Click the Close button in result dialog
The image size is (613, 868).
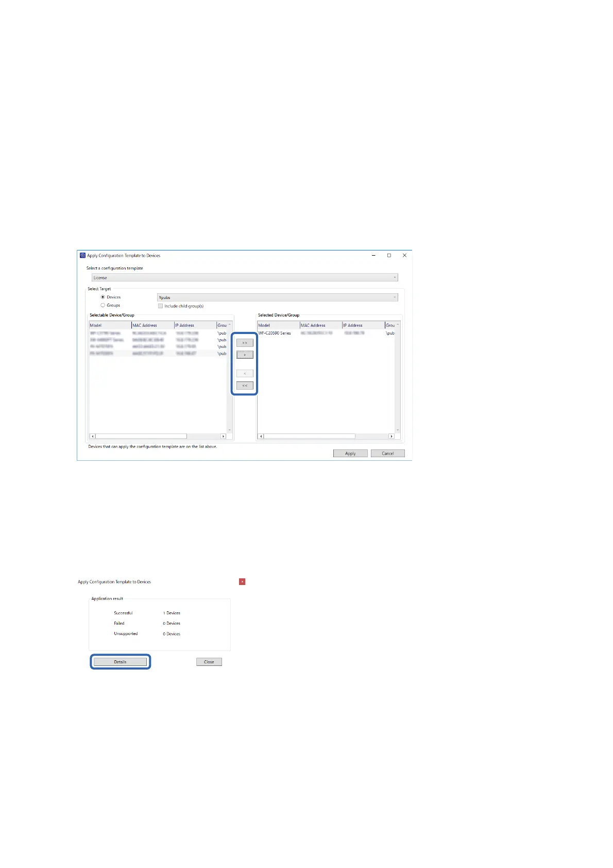pyautogui.click(x=209, y=662)
